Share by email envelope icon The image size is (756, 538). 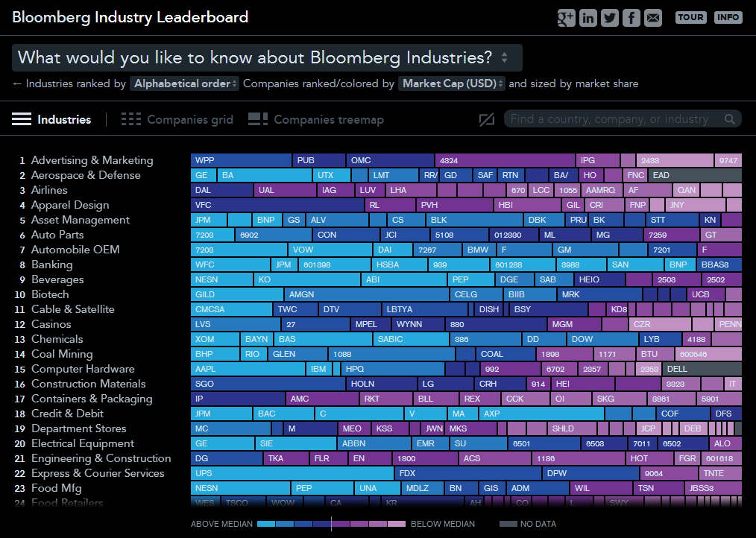(653, 18)
